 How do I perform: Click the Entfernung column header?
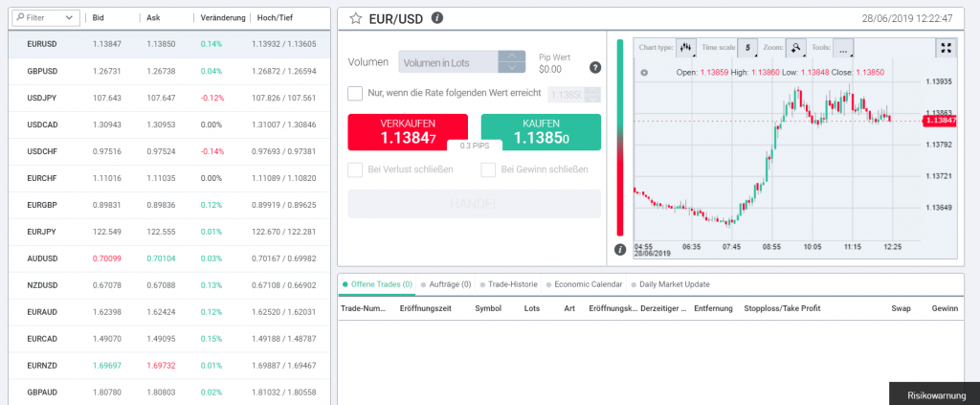pyautogui.click(x=713, y=308)
